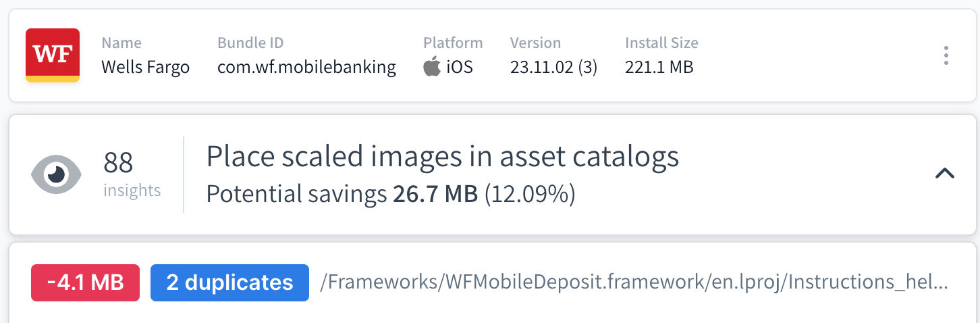Click the Version field label
980x323 pixels.
click(x=535, y=43)
